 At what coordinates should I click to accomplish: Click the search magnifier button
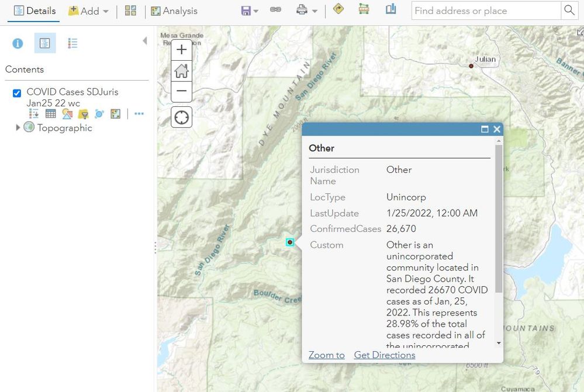569,11
